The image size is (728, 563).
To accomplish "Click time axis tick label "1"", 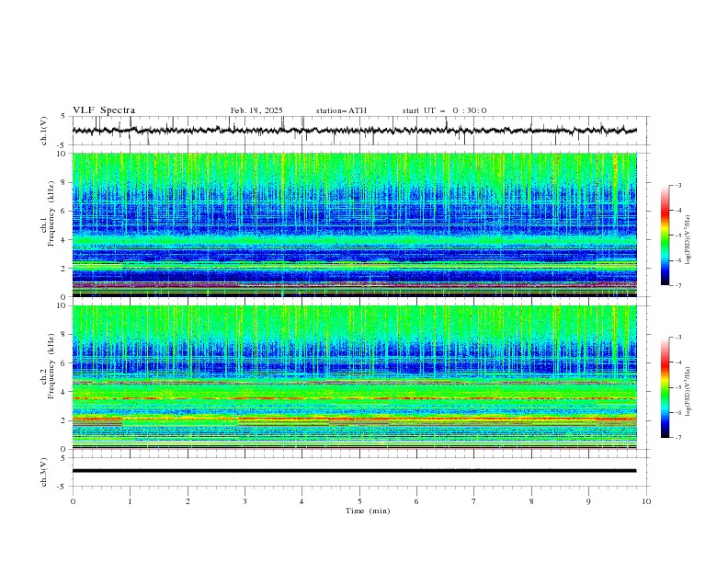I will [x=130, y=501].
